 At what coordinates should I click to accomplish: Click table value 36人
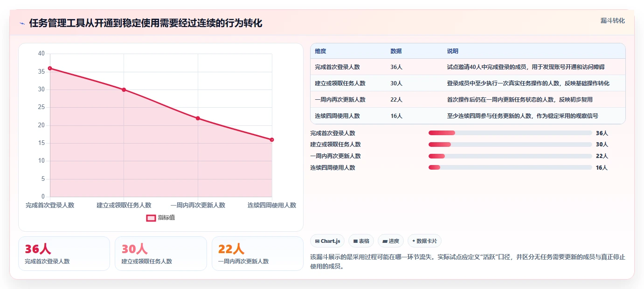(x=396, y=67)
